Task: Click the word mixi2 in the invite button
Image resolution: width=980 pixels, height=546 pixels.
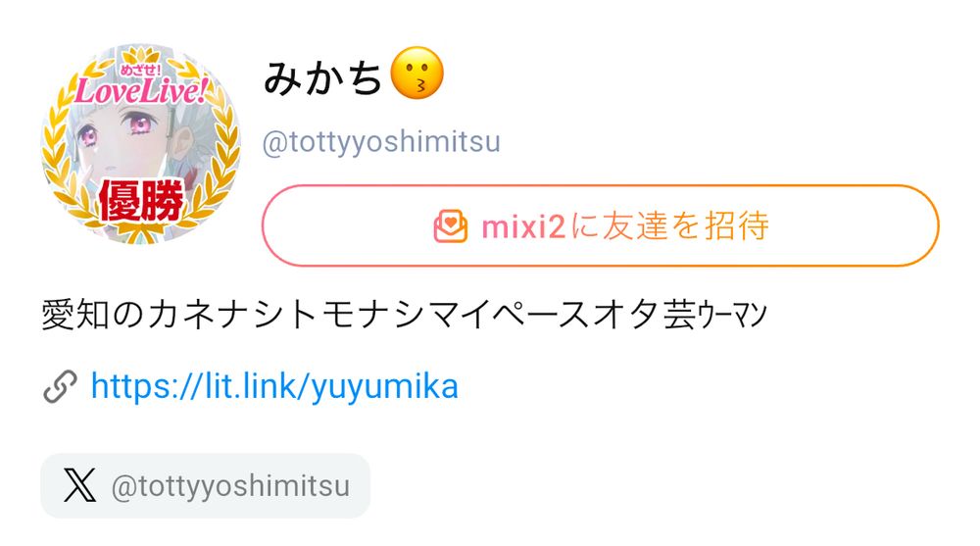Action: tap(523, 225)
